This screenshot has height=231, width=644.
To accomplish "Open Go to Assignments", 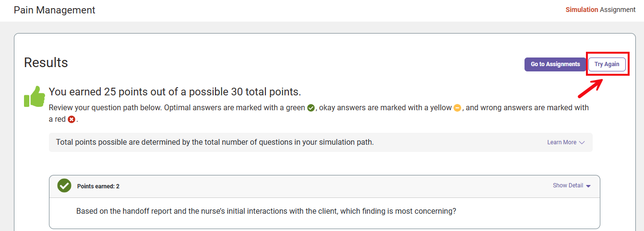I will click(x=555, y=64).
